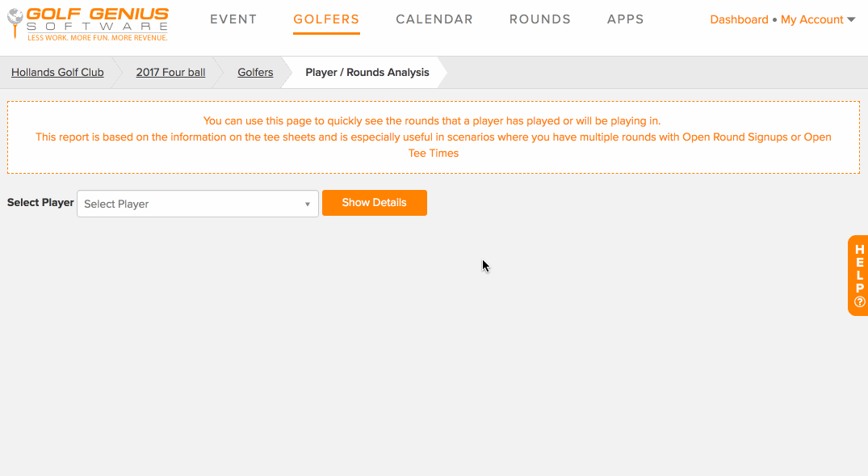Open the APPS menu
This screenshot has width=868, height=476.
click(625, 19)
